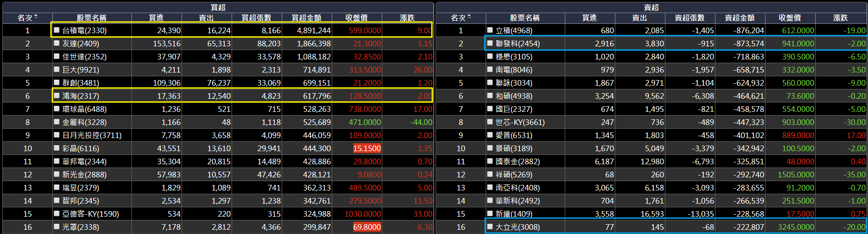Click the 買進 header in 買超 table
Image resolution: width=868 pixels, height=234 pixels.
(x=156, y=18)
